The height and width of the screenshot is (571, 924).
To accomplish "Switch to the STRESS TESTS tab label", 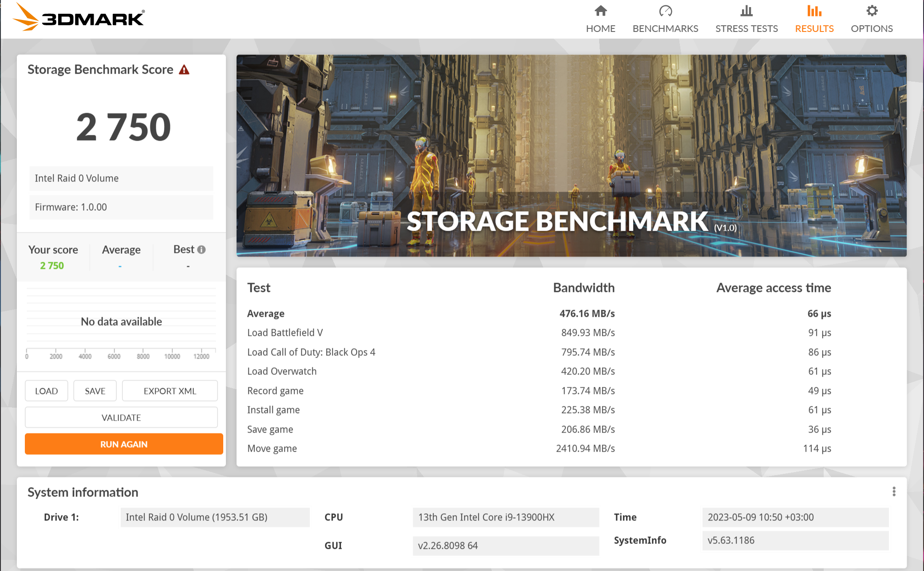I will 746,28.
